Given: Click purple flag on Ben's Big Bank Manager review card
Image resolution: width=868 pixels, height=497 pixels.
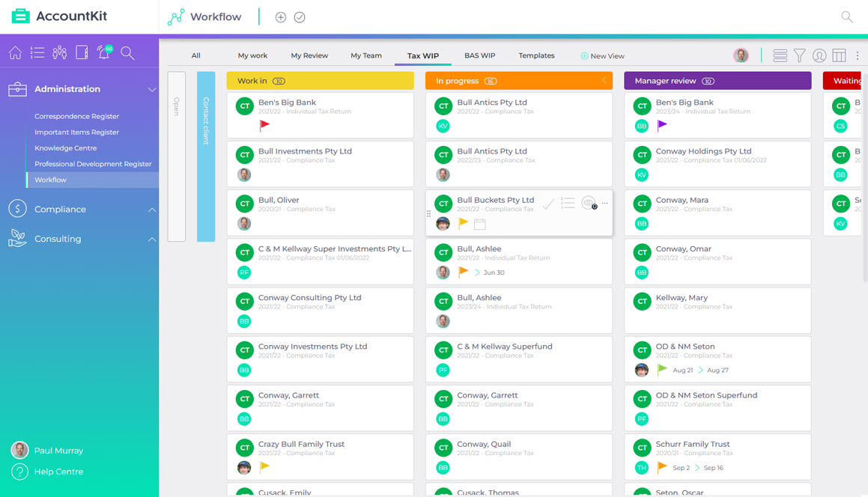Looking at the screenshot, I should click(662, 126).
